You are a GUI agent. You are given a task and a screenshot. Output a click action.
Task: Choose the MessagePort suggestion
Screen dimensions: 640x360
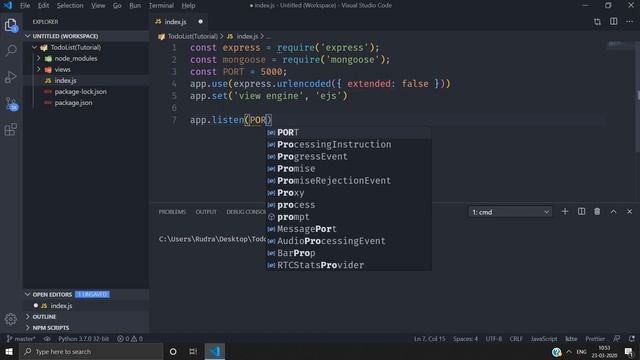pos(349,229)
